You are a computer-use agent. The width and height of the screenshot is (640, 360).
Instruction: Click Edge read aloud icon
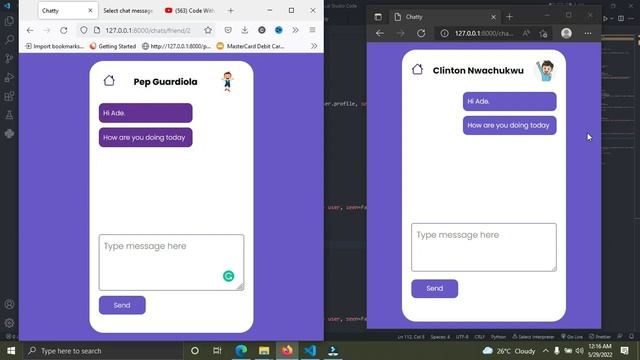pos(526,33)
